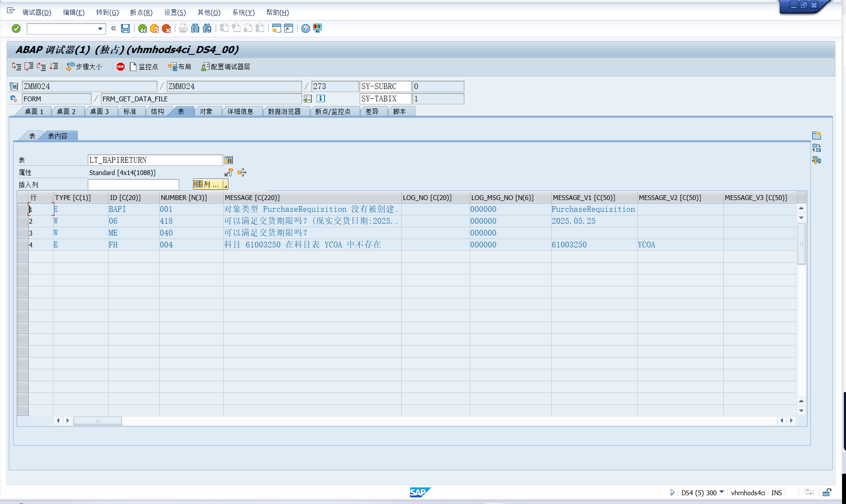Click the SY-SUBRC variable field
Image resolution: width=846 pixels, height=504 pixels.
tap(386, 86)
